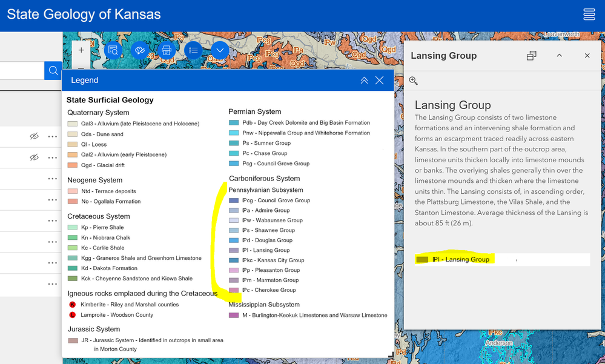Click the map zoom in plus button

point(81,50)
